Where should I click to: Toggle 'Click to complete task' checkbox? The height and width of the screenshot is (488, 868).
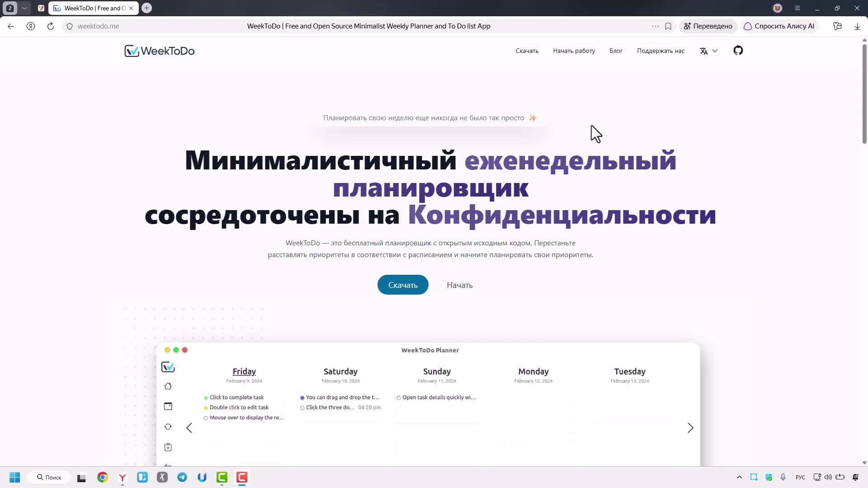(x=206, y=398)
